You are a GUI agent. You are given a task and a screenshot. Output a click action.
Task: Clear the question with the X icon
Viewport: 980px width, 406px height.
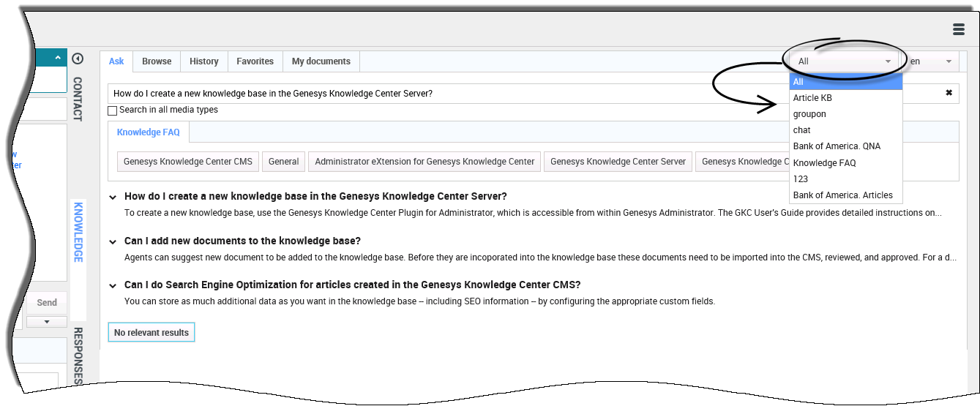(x=949, y=93)
